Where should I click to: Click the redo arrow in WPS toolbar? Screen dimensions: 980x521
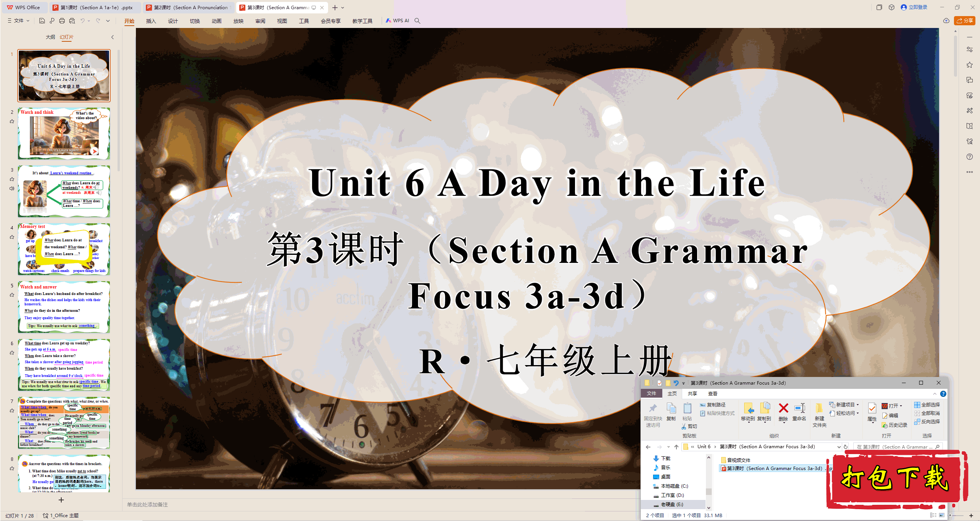(98, 21)
